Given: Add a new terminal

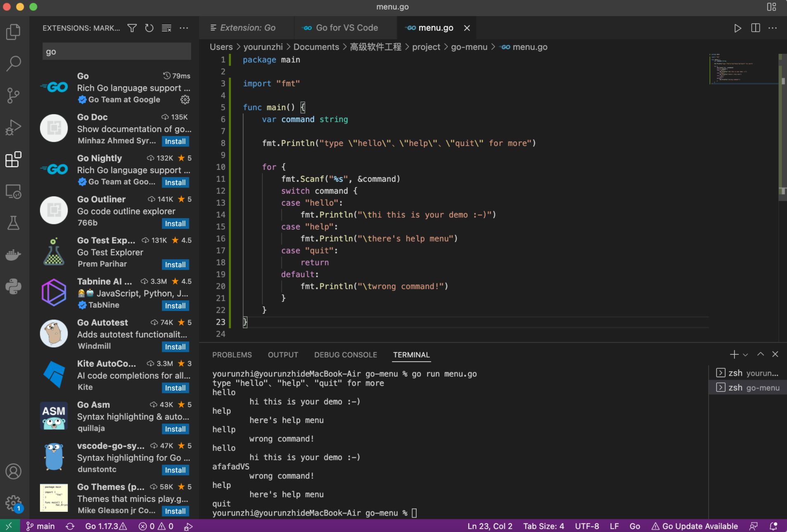Looking at the screenshot, I should tap(734, 354).
